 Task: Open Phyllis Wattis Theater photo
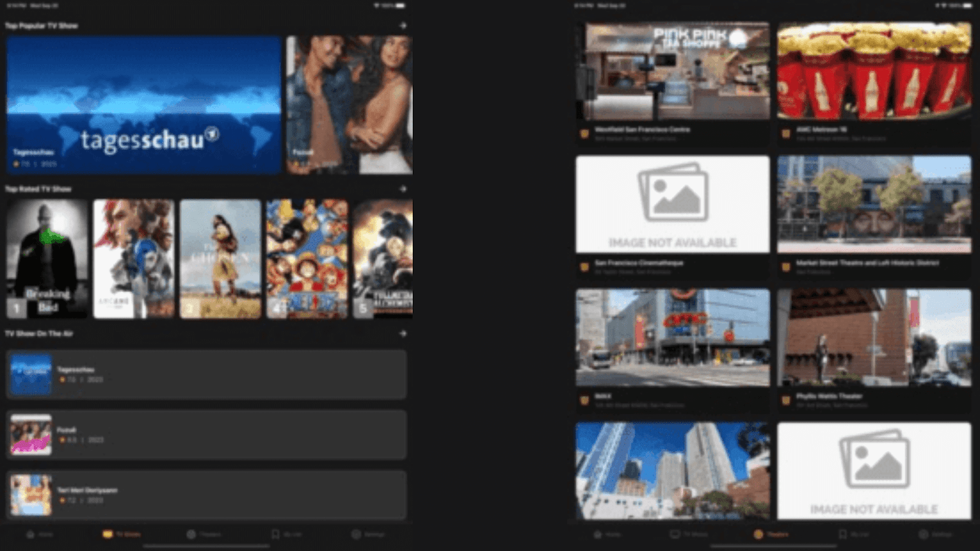874,337
